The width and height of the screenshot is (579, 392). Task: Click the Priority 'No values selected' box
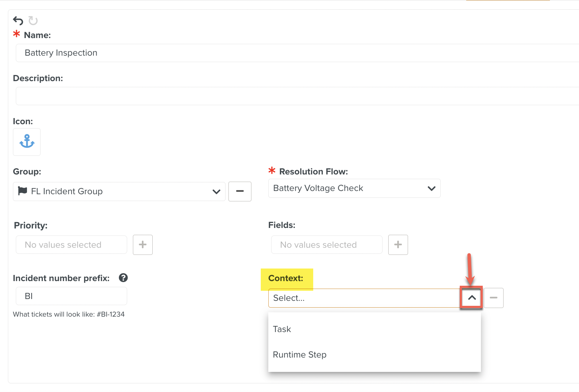[71, 245]
